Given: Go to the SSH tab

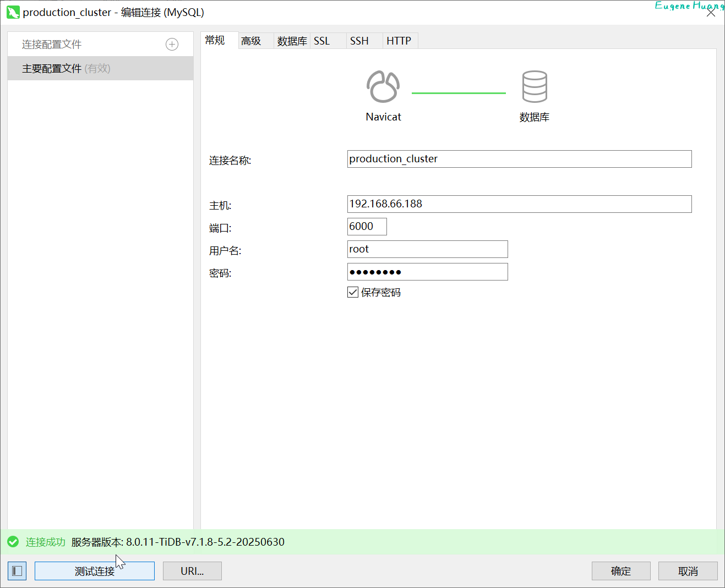Looking at the screenshot, I should tap(359, 41).
